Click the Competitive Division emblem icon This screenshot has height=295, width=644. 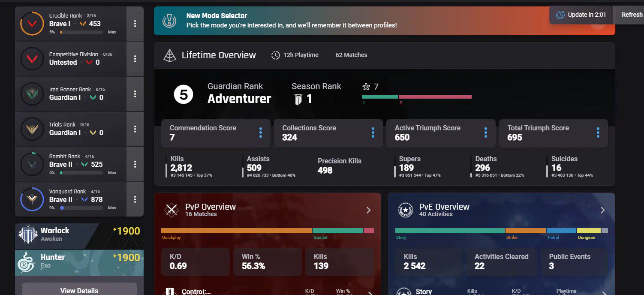(x=32, y=59)
